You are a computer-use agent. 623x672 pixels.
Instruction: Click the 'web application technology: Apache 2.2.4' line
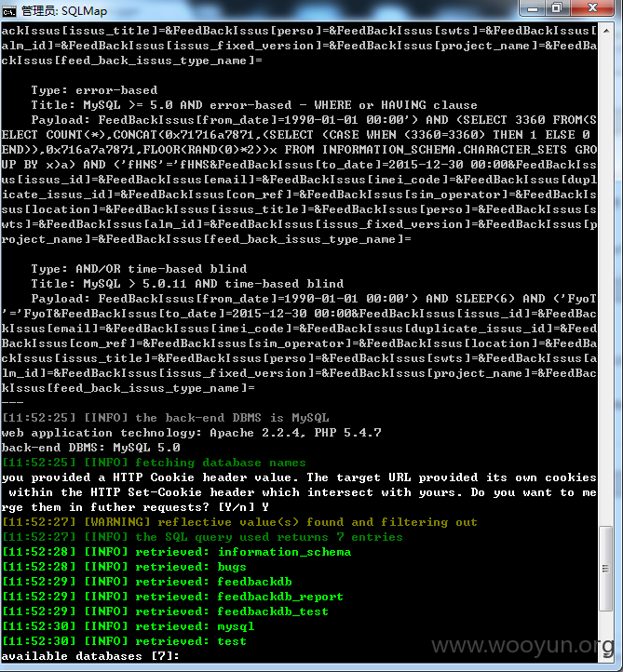(x=191, y=433)
